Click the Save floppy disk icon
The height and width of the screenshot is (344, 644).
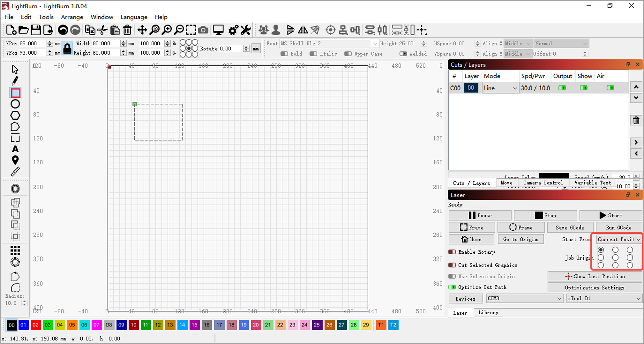pos(36,30)
